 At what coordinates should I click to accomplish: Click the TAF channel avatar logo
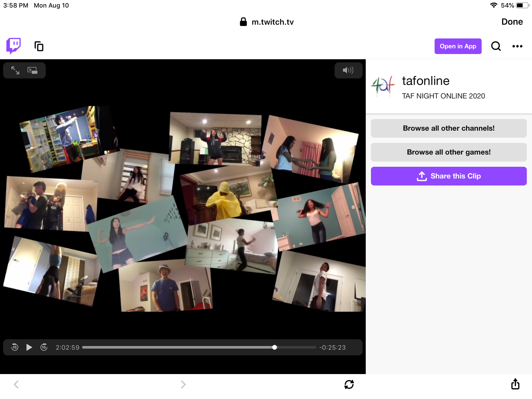point(383,86)
